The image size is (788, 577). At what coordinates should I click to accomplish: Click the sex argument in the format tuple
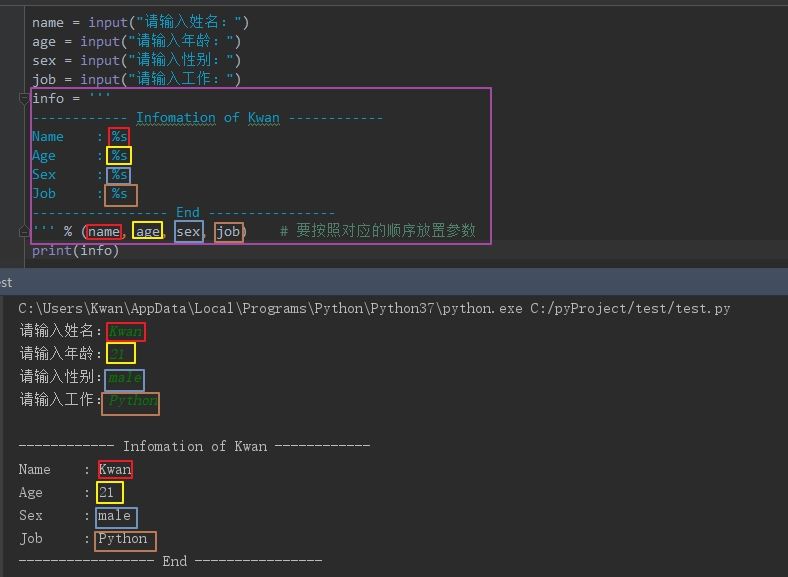[x=189, y=231]
